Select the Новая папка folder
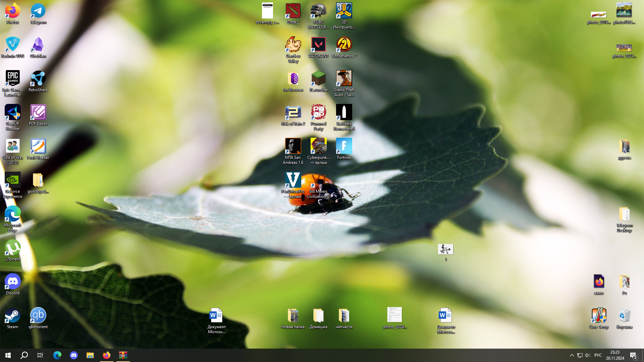 [293, 318]
